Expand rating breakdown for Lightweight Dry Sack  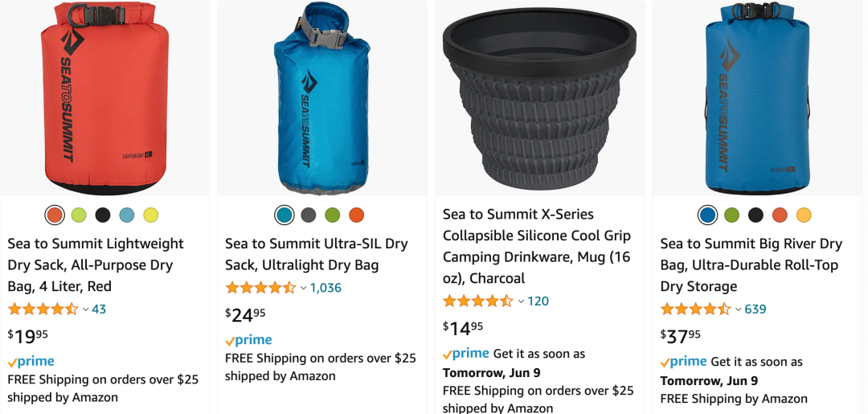85,309
